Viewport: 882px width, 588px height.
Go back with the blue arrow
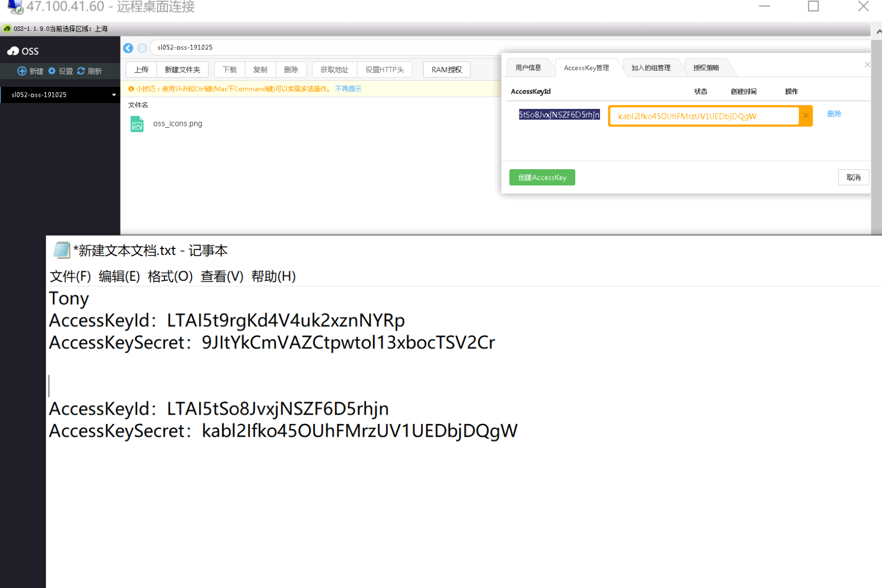(x=128, y=48)
